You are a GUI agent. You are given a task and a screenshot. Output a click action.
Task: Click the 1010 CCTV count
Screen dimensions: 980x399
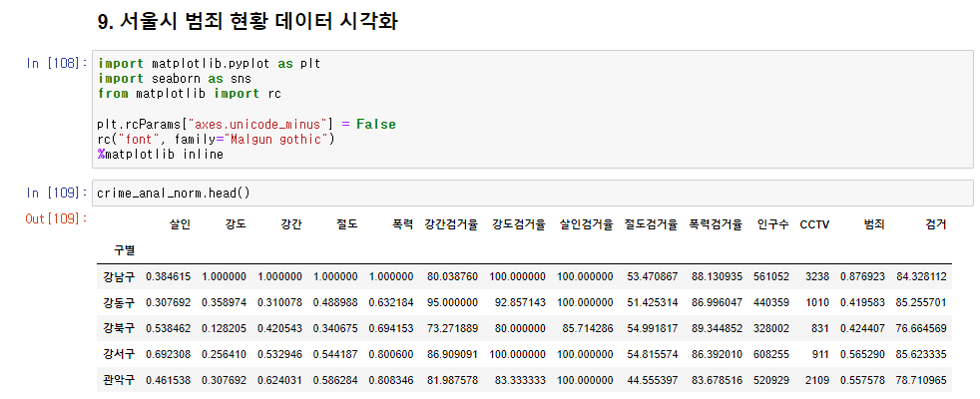[x=818, y=302]
